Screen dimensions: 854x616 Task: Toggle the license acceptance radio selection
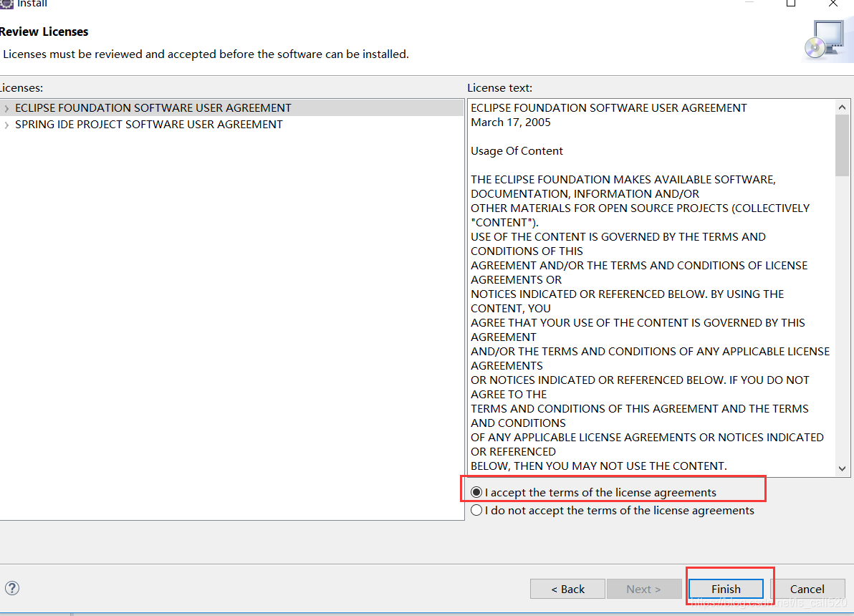pos(476,491)
